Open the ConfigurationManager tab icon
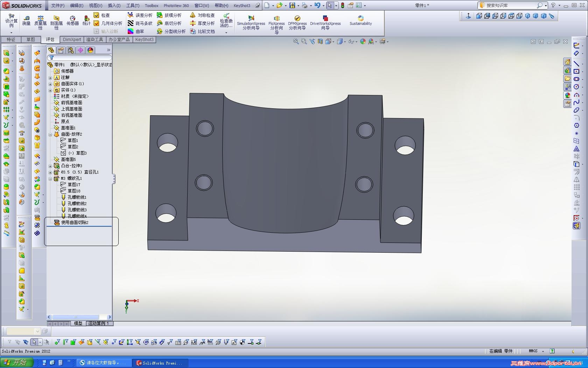This screenshot has width=588, height=368. pos(71,50)
